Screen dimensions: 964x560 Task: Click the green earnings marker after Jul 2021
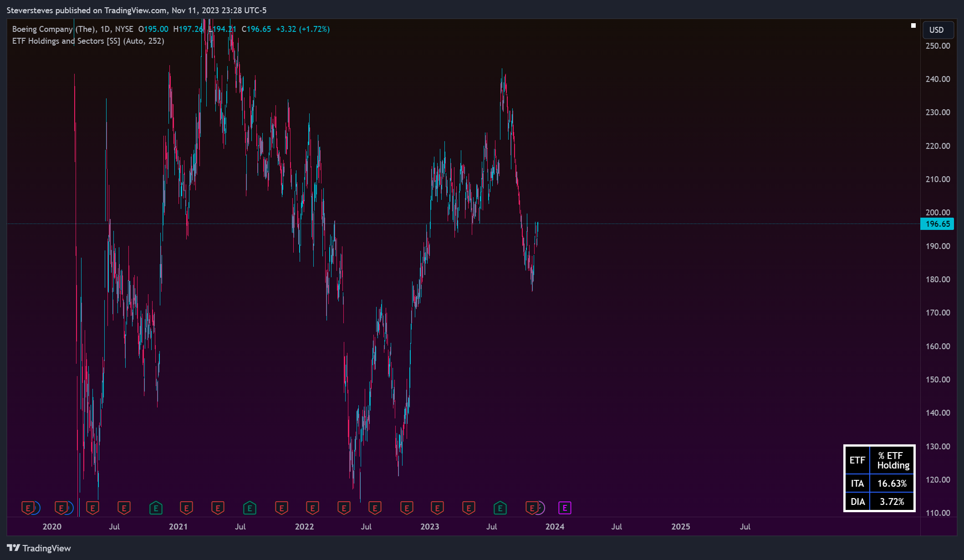pos(250,508)
